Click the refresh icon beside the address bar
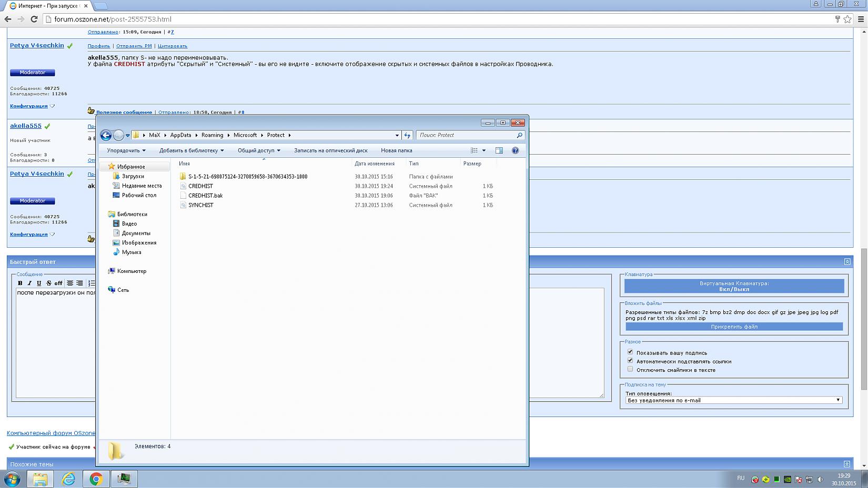Image resolution: width=868 pixels, height=488 pixels. 407,135
